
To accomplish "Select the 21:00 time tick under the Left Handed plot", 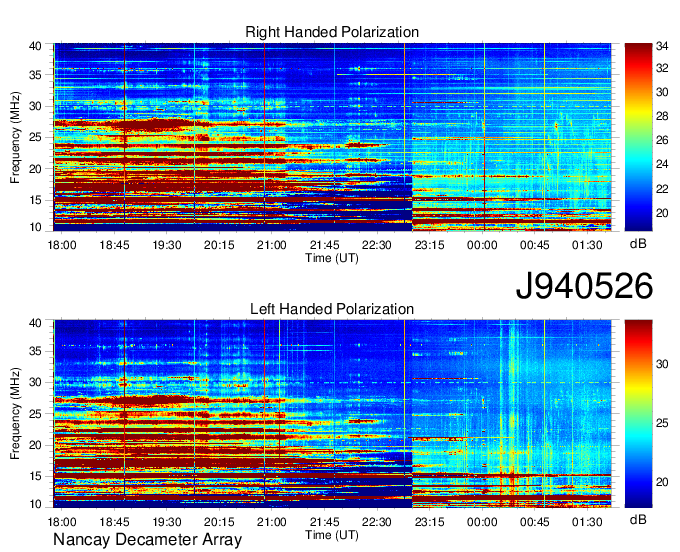I will pyautogui.click(x=272, y=522).
